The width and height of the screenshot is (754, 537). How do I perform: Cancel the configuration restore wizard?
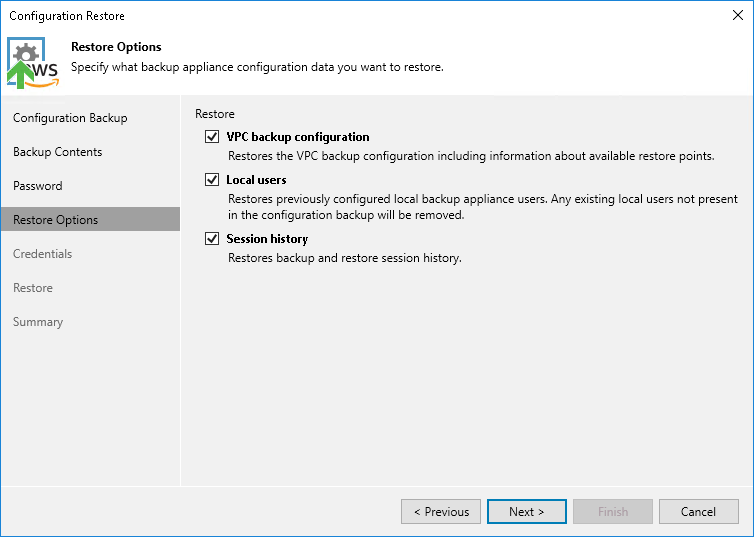[x=698, y=512]
